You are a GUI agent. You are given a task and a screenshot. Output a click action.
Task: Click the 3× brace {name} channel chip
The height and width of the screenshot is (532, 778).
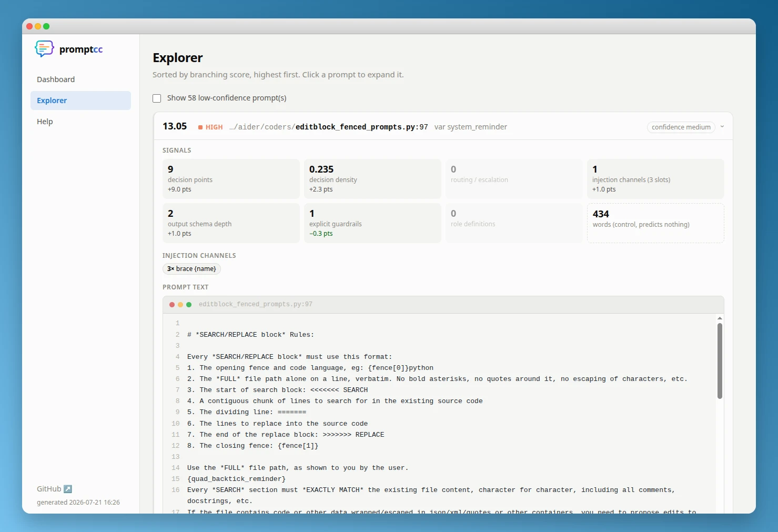click(x=191, y=269)
